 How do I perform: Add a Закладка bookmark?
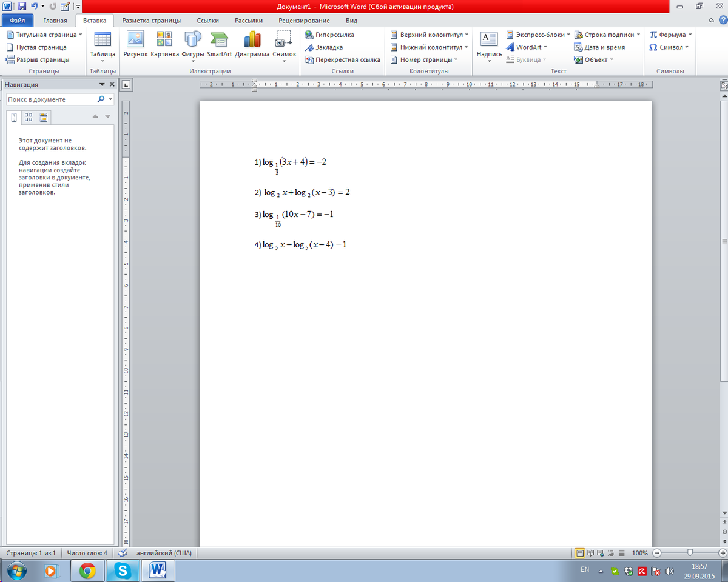point(325,47)
